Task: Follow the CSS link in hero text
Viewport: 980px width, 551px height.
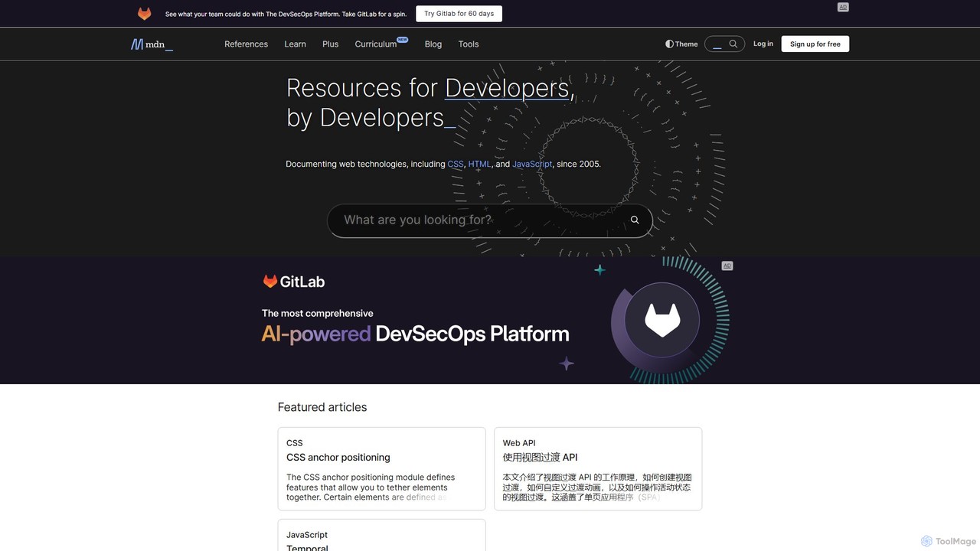Action: click(456, 164)
